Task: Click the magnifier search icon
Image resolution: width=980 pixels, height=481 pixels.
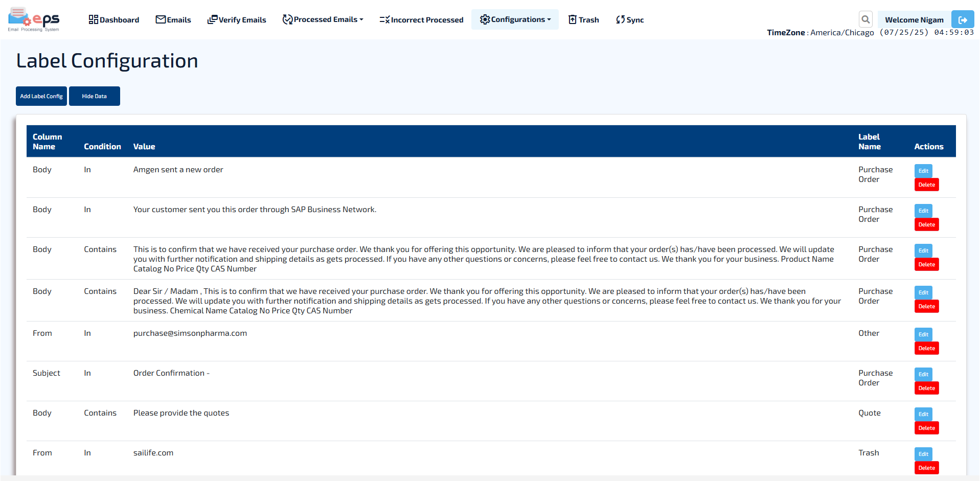Action: pos(865,19)
